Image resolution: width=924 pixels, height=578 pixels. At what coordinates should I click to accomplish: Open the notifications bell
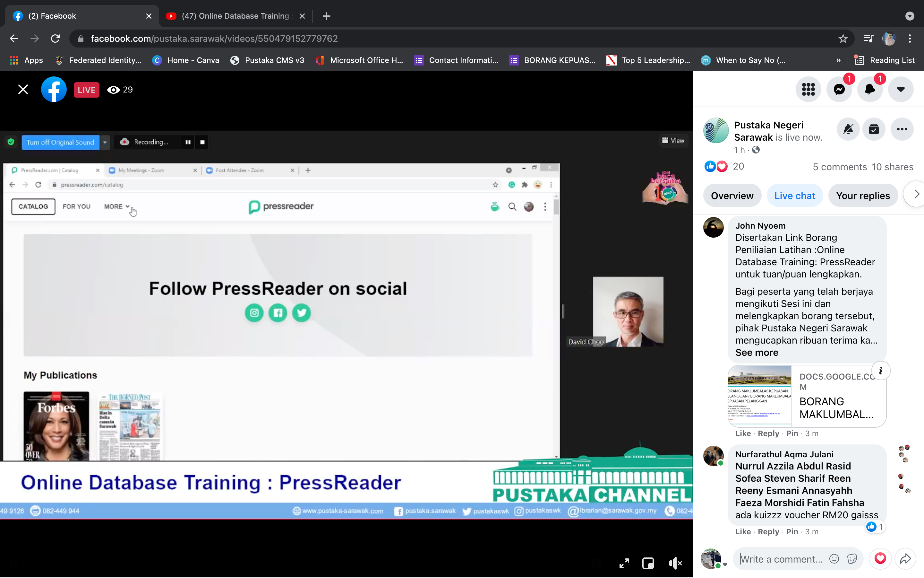[870, 90]
